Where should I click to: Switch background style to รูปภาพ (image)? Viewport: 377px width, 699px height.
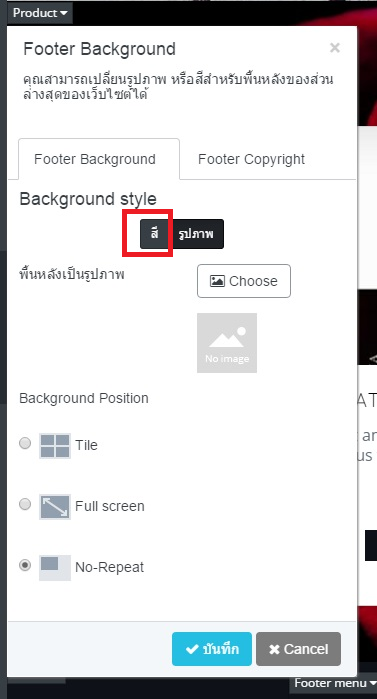(197, 234)
